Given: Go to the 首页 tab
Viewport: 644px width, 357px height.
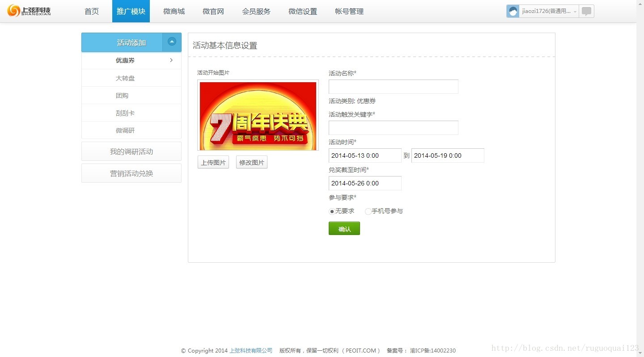Looking at the screenshot, I should coord(92,11).
